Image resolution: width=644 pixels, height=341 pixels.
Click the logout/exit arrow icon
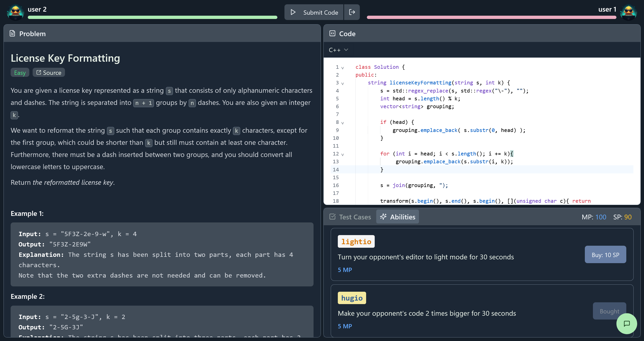coord(352,12)
